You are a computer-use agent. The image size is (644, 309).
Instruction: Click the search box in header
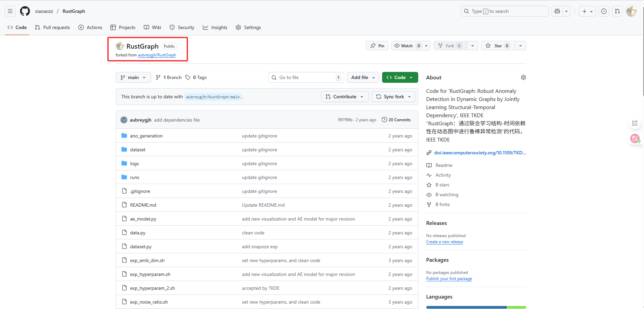pyautogui.click(x=505, y=11)
